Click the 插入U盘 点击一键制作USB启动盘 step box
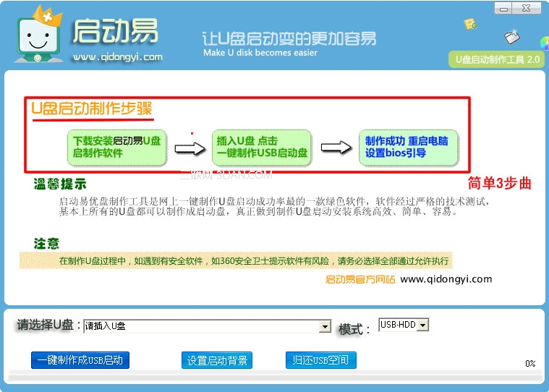Screen dimensions: 549x392 (262, 148)
